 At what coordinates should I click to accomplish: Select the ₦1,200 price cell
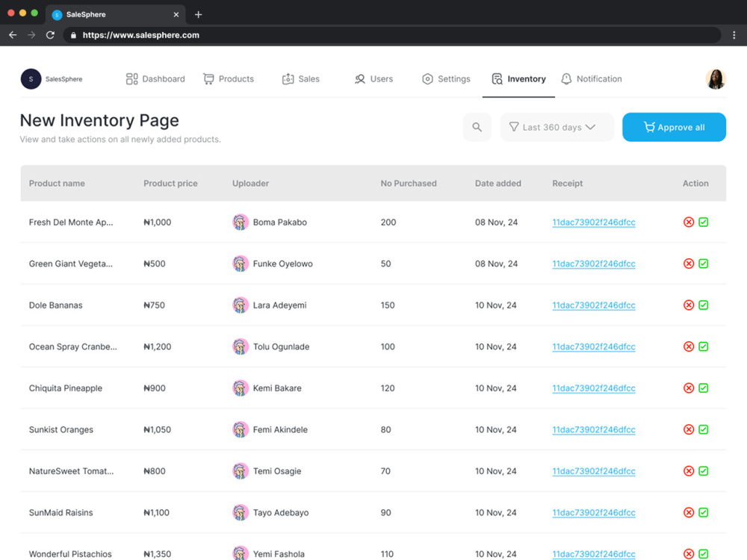point(157,346)
